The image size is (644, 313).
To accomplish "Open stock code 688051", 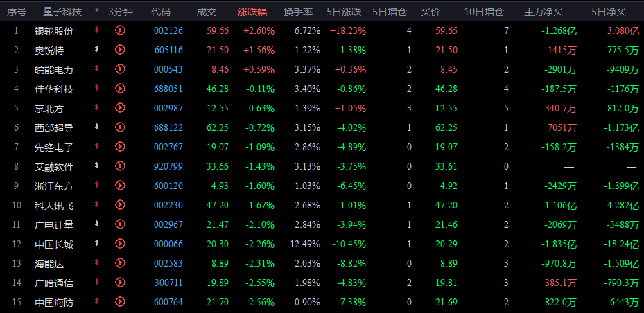I will pyautogui.click(x=168, y=89).
